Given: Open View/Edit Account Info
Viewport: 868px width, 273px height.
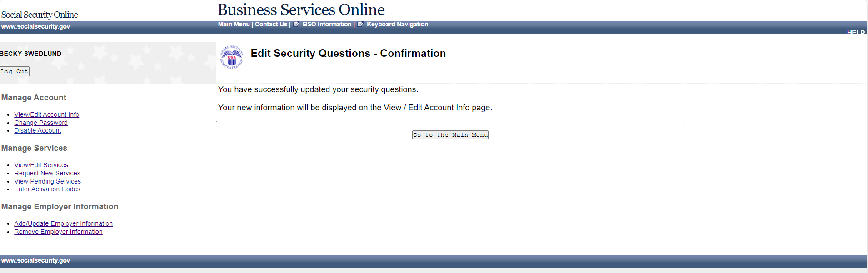Looking at the screenshot, I should [46, 115].
